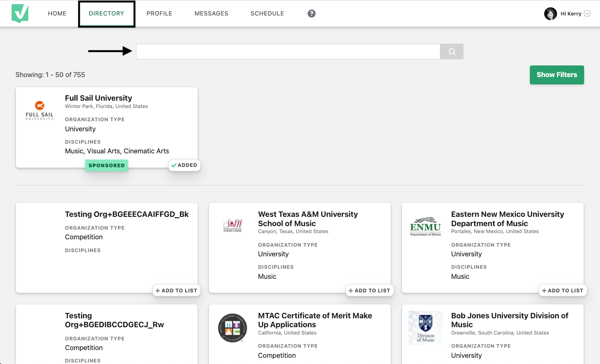
Task: Click 'Greenville, South Carolina, United States' location
Action: pyautogui.click(x=500, y=333)
